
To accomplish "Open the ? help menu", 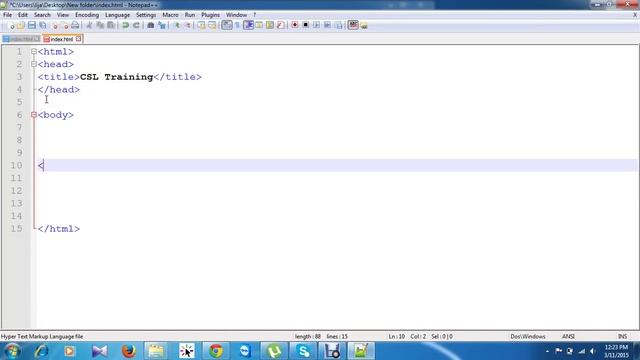I will (x=255, y=15).
